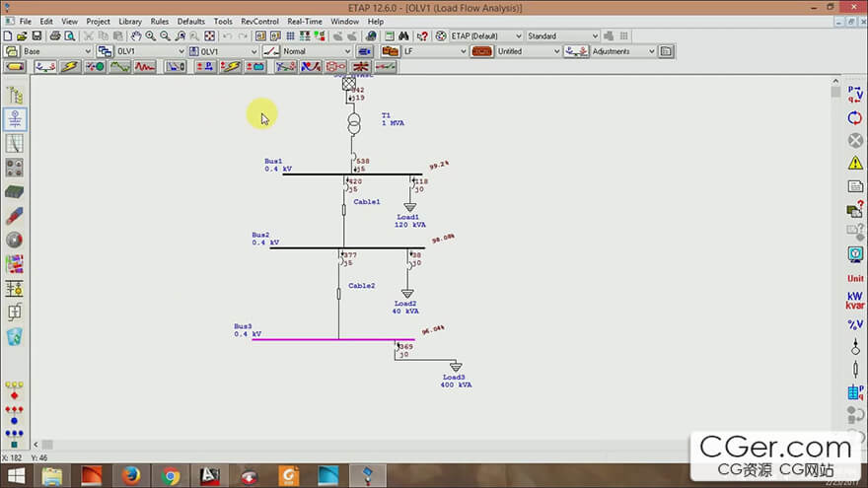The image size is (868, 488).
Task: Open Firefox from the taskbar
Action: coord(130,476)
